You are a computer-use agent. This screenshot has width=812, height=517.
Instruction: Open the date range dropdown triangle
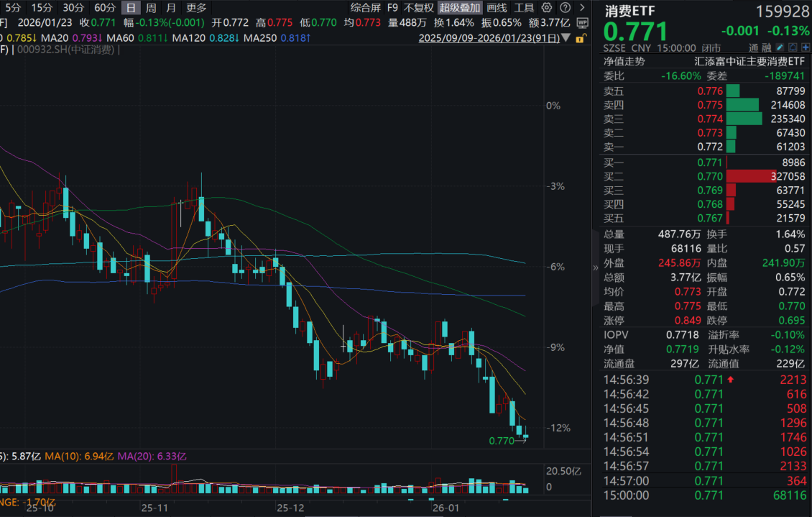coord(566,38)
